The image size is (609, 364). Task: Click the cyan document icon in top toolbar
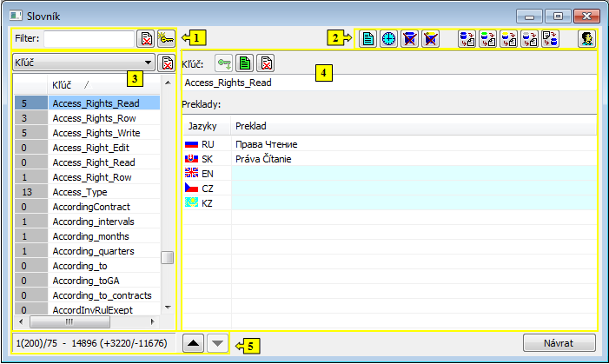369,39
